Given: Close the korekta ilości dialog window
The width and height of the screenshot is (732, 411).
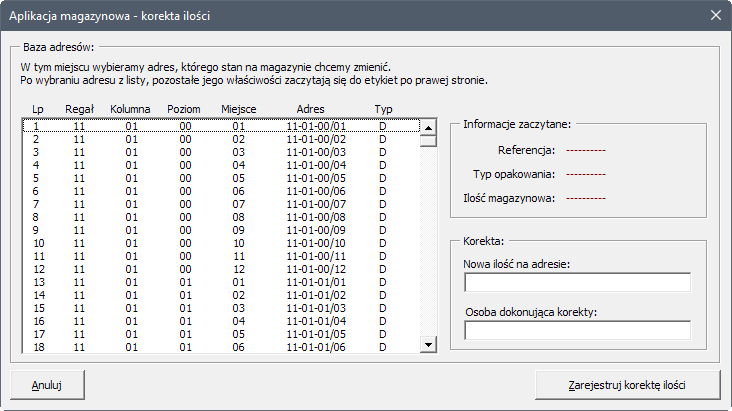Looking at the screenshot, I should (715, 15).
